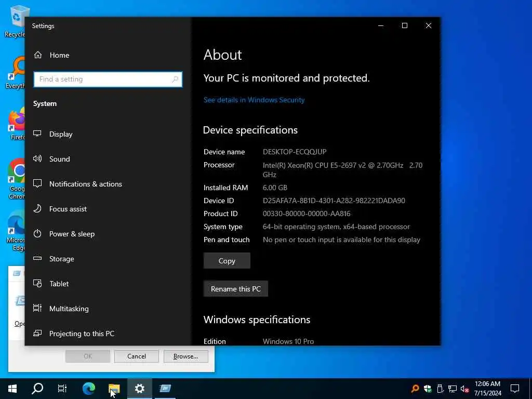Select the Recycle Bin desktop icon
532x399 pixels.
15,21
